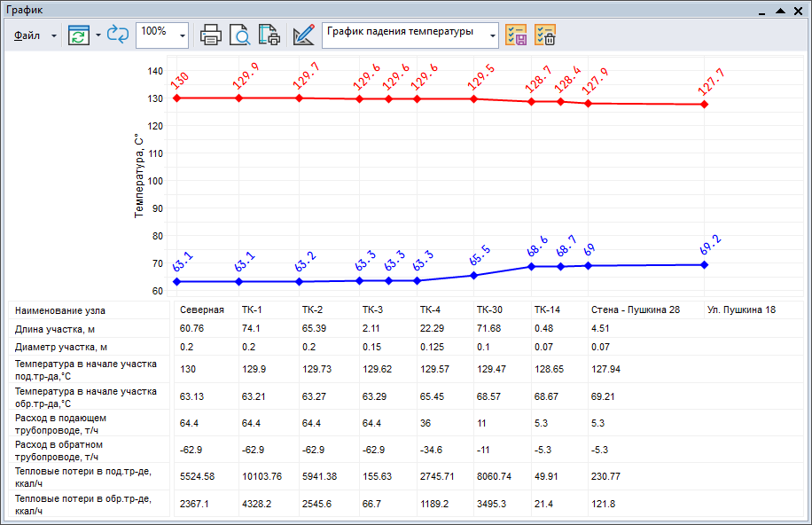Click the red 130 point at Северная
The height and width of the screenshot is (525, 812).
point(177,98)
